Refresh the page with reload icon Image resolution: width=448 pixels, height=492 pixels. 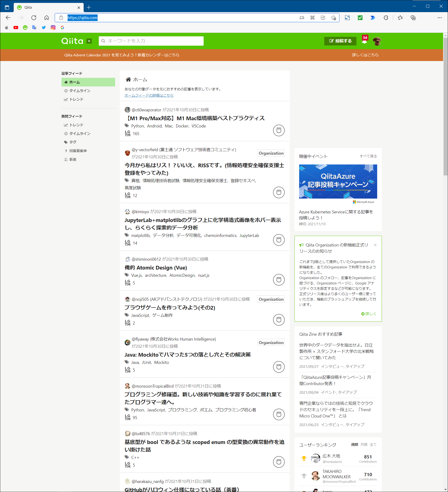34,17
